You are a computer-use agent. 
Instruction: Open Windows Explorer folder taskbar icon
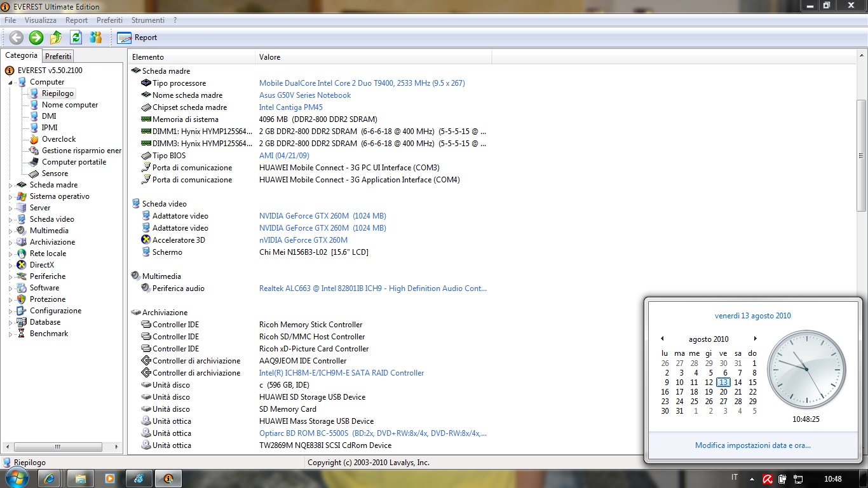tap(81, 478)
